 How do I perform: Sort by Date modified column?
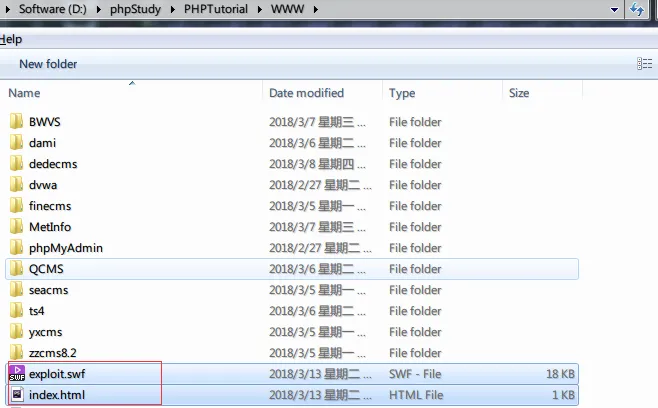[306, 93]
